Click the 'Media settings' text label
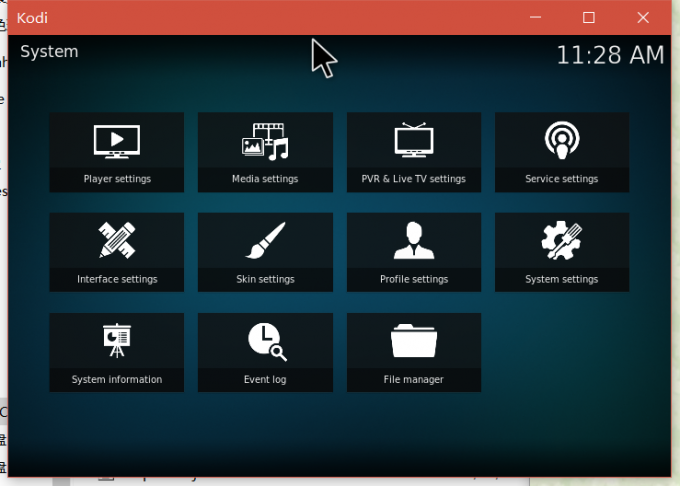Image resolution: width=680 pixels, height=486 pixels. click(x=265, y=179)
